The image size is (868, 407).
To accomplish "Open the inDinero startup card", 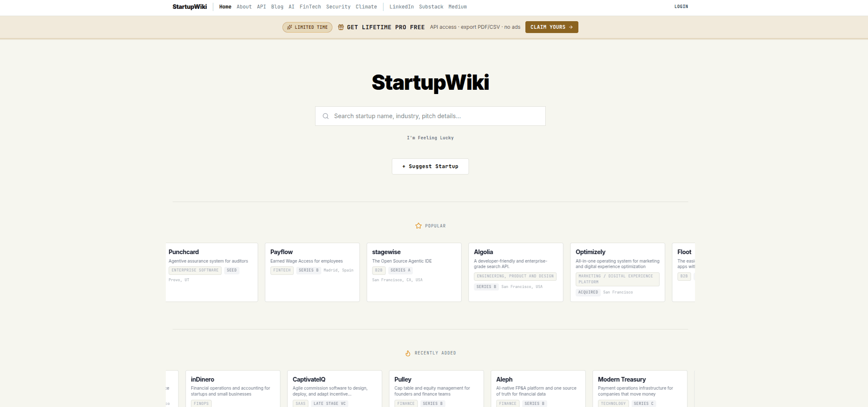I will click(x=233, y=389).
